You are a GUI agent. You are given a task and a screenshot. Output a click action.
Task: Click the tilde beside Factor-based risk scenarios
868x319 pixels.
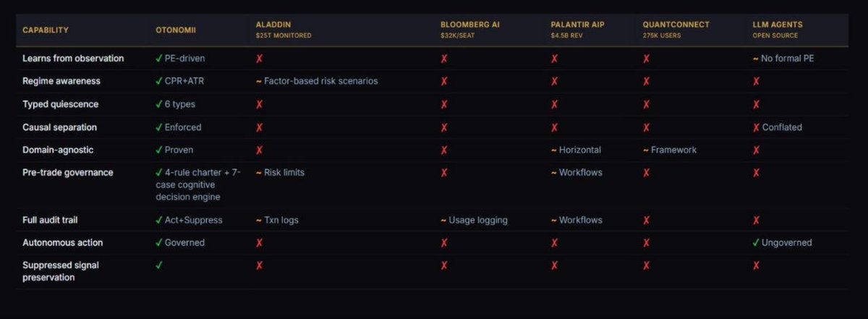tap(258, 81)
